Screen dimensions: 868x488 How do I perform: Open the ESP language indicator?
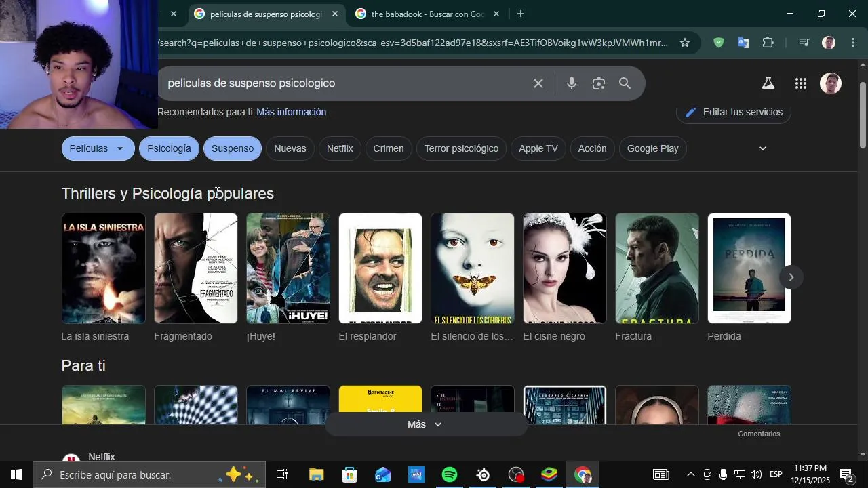pyautogui.click(x=776, y=475)
